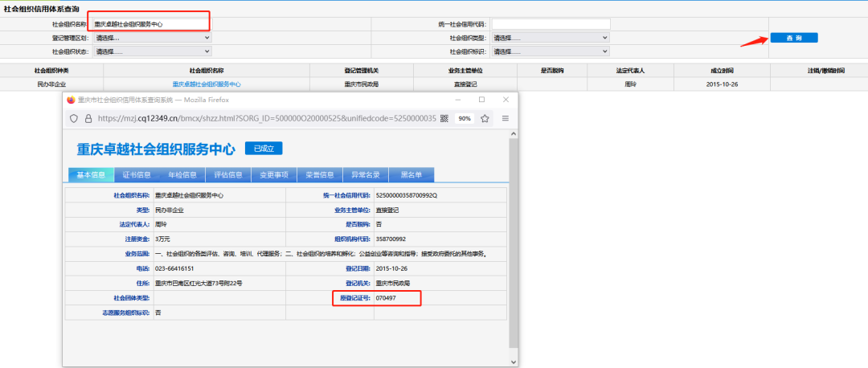
Task: Click the 社会组织名称 input field
Action: [x=151, y=24]
